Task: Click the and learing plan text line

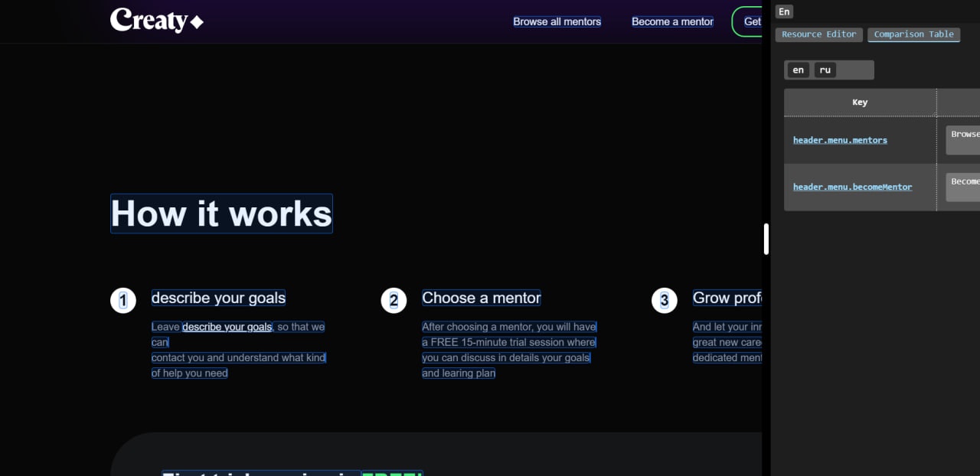Action: tap(459, 373)
